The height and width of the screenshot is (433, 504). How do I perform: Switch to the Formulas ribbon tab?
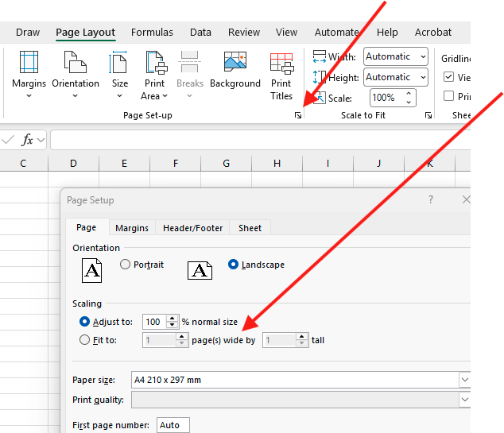pos(152,32)
